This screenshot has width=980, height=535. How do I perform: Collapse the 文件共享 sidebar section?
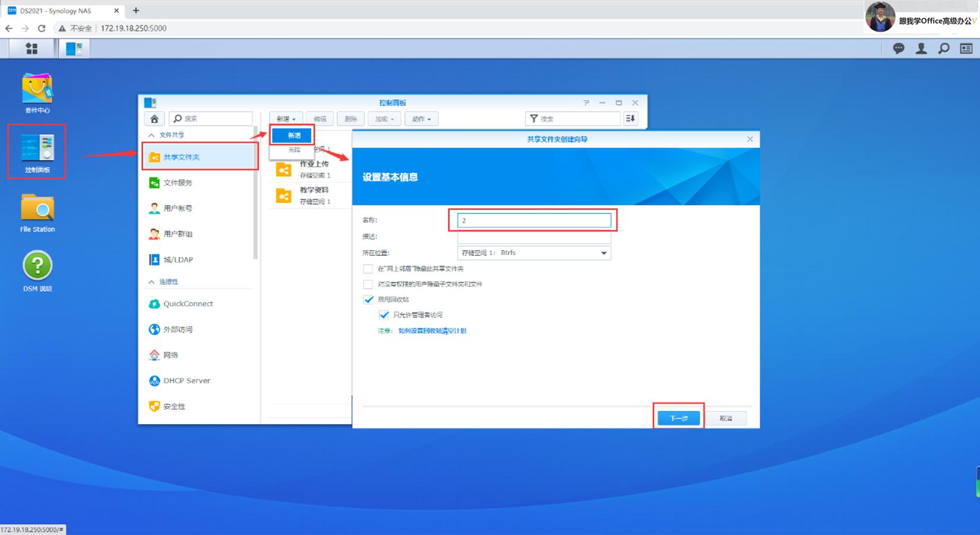click(151, 135)
